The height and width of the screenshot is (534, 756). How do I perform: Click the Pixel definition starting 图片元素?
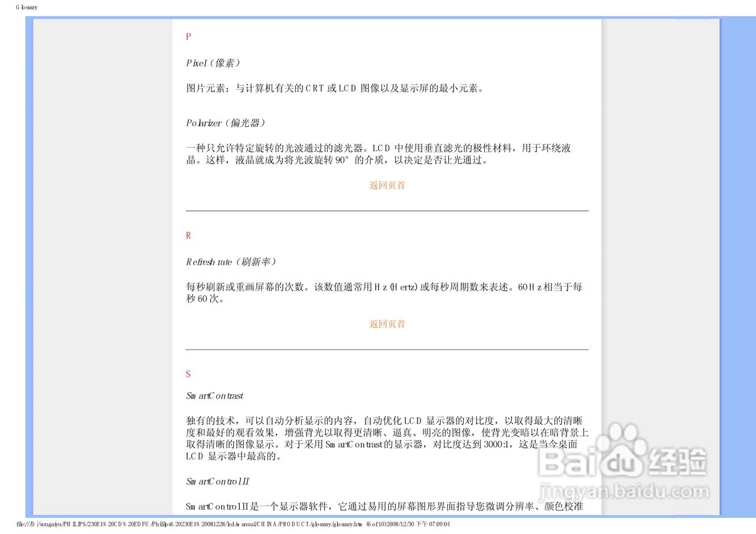(x=336, y=89)
